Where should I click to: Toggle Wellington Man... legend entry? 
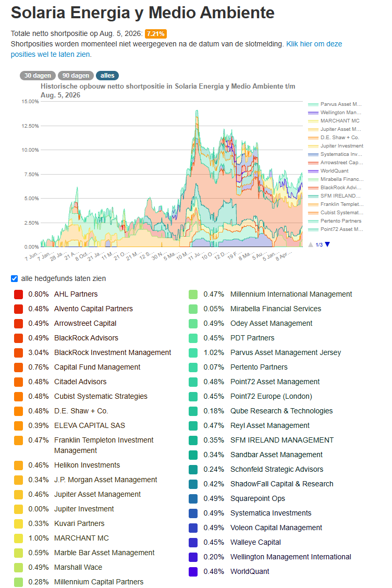pyautogui.click(x=335, y=113)
